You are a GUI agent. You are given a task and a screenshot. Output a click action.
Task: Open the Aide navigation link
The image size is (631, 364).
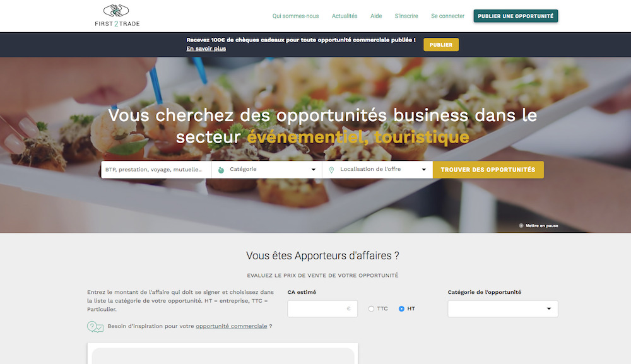click(x=376, y=16)
